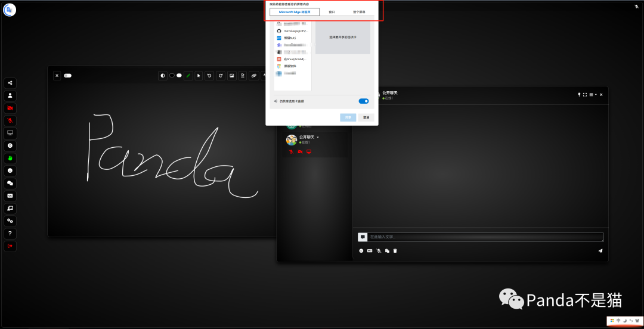Select the pointer cursor tool on whiteboard
The height and width of the screenshot is (329, 644).
pyautogui.click(x=199, y=76)
